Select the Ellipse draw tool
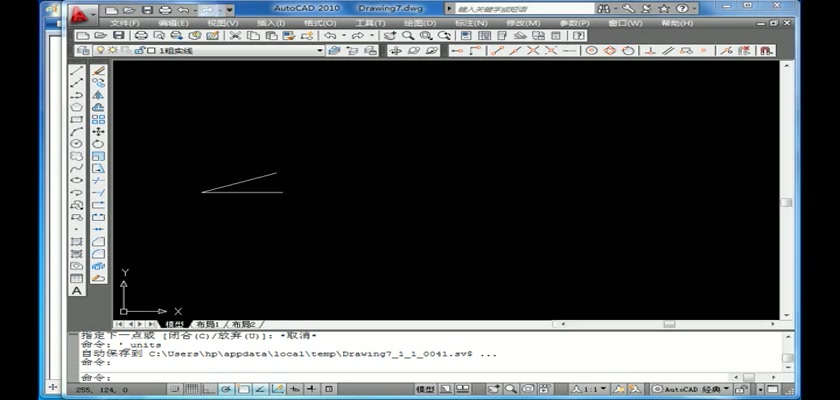 coord(77,180)
